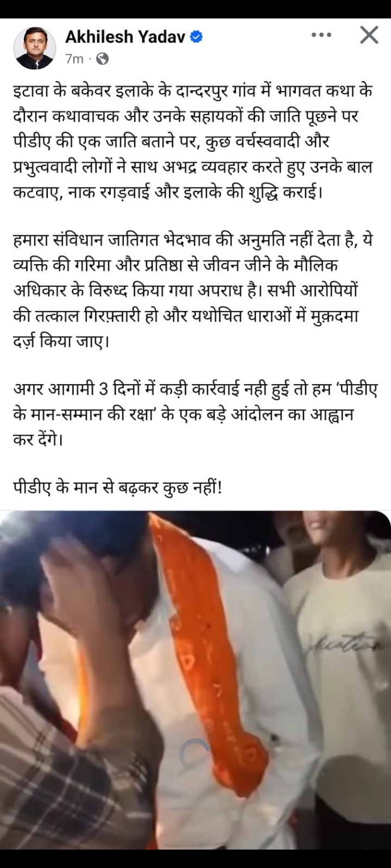Close the post with the X icon

coord(369,35)
